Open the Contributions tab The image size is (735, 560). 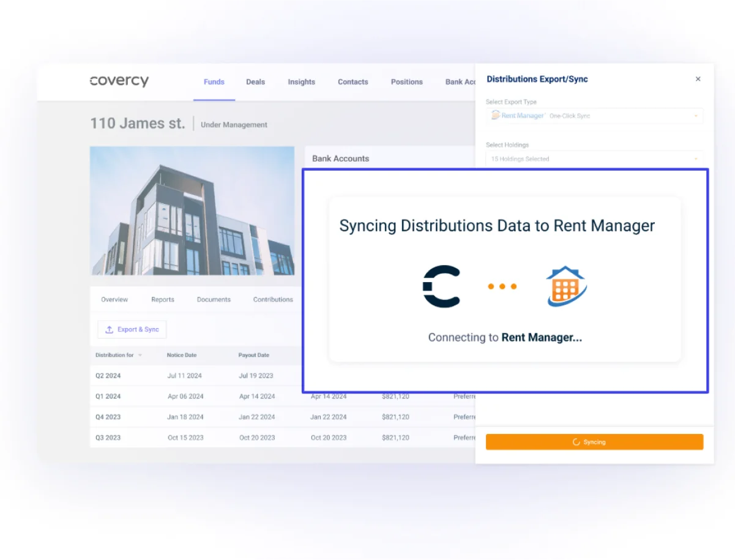[272, 299]
